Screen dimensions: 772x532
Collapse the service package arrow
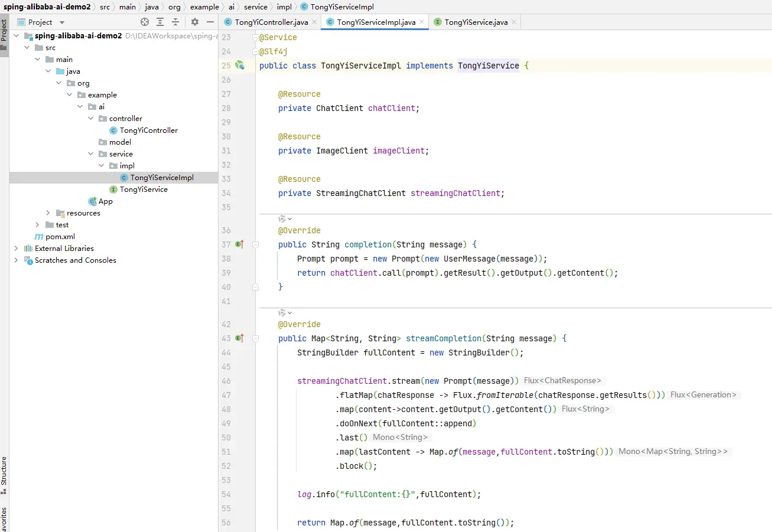tap(90, 154)
